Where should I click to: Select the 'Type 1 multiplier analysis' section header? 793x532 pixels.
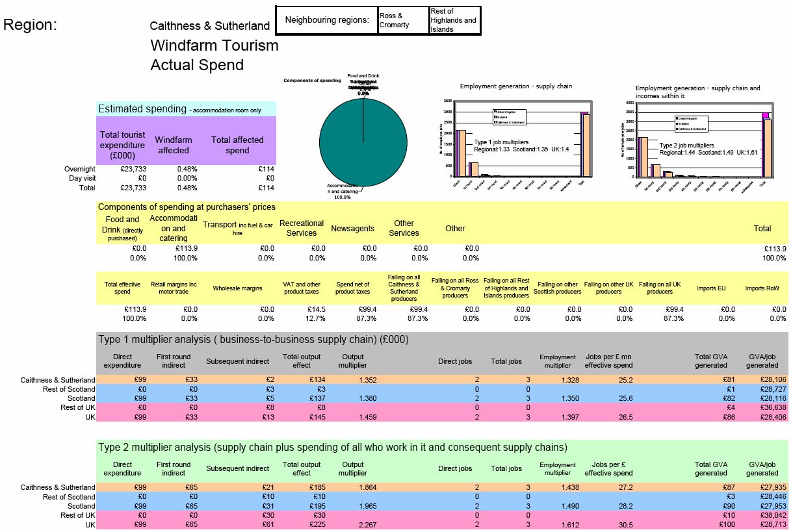[253, 339]
